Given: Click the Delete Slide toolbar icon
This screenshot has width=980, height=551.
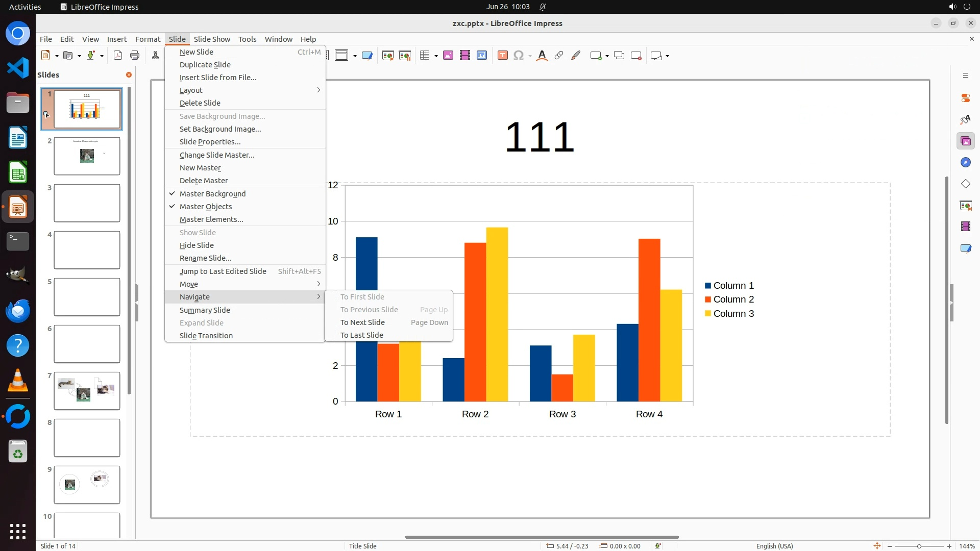Looking at the screenshot, I should (636, 56).
